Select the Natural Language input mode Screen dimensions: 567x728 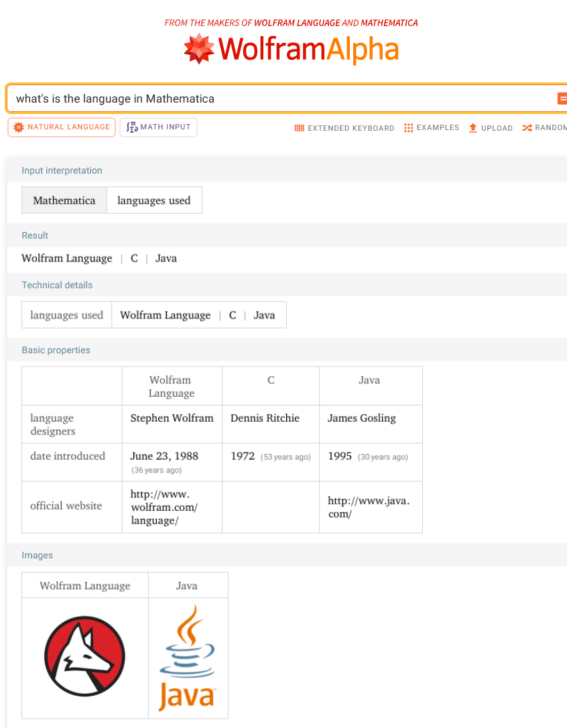(62, 127)
